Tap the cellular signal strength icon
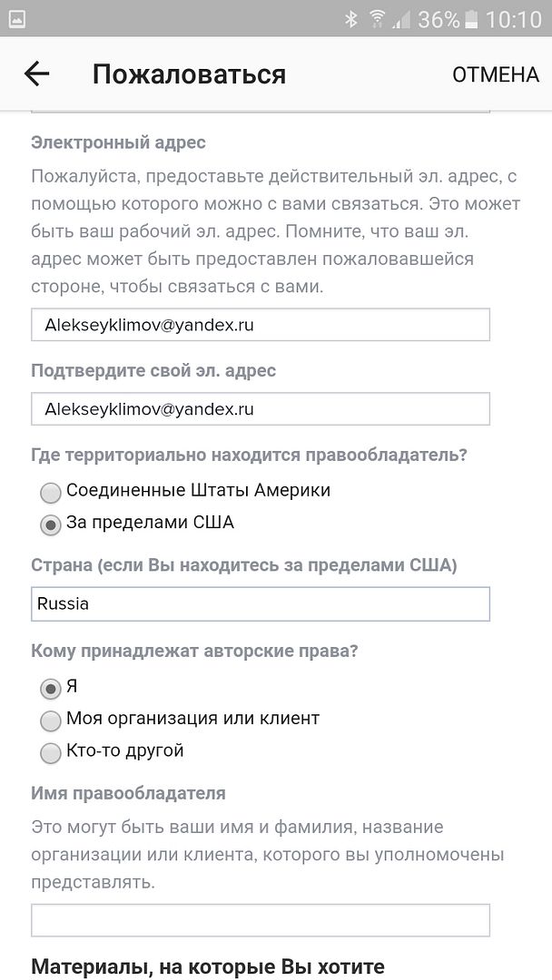552x980 pixels. point(400,20)
